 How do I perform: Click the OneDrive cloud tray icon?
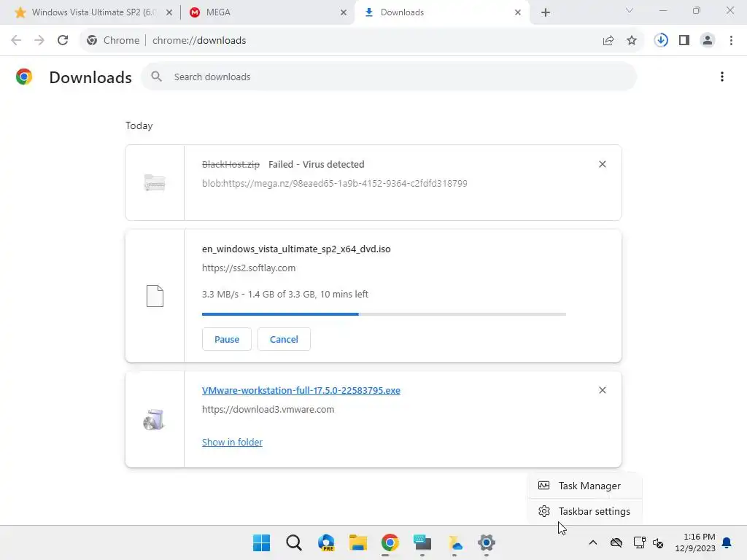click(x=616, y=542)
